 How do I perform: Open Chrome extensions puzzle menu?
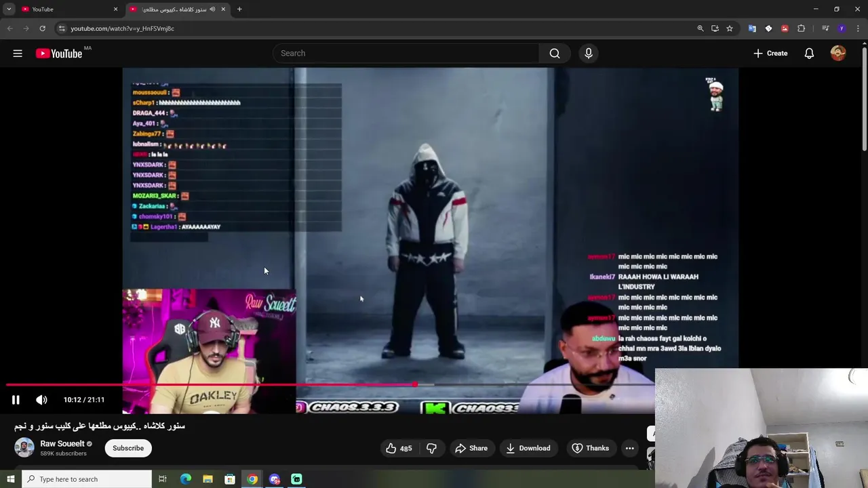coord(801,28)
